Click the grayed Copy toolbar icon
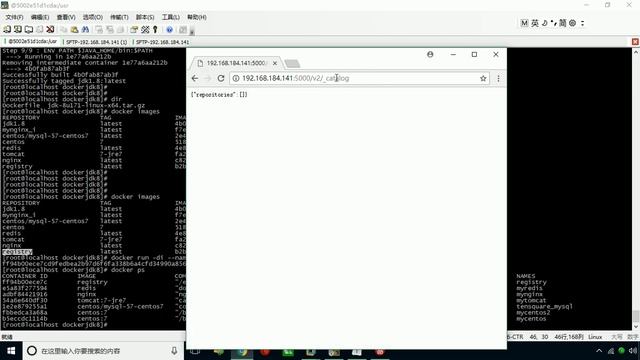 tap(64, 29)
